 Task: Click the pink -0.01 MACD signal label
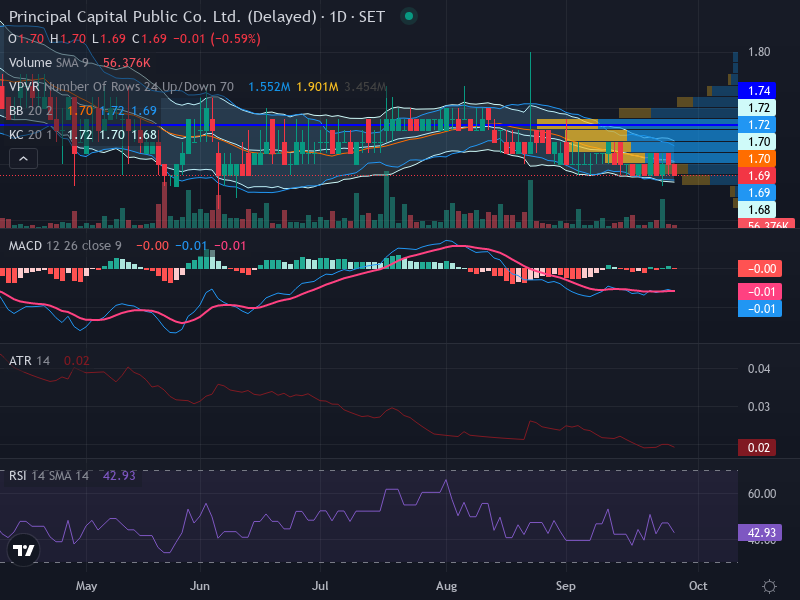pos(760,292)
